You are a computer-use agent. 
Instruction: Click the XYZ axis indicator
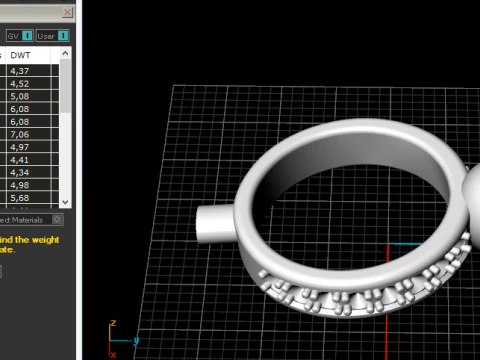click(122, 339)
